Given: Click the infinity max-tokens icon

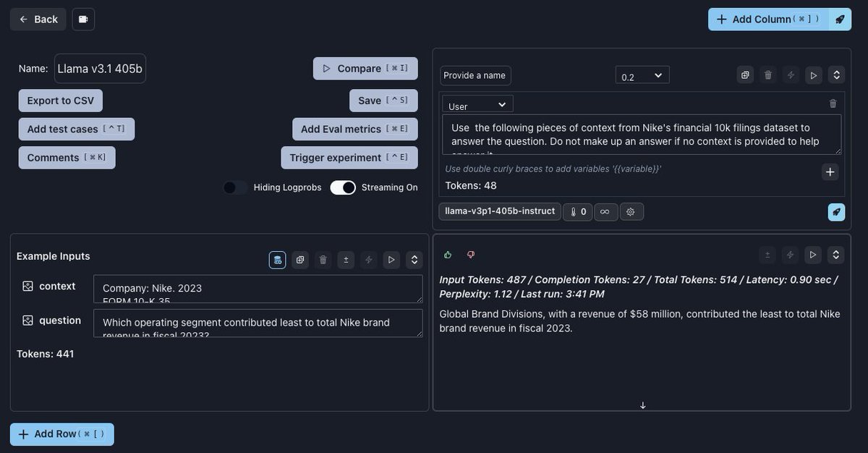Looking at the screenshot, I should pos(605,211).
